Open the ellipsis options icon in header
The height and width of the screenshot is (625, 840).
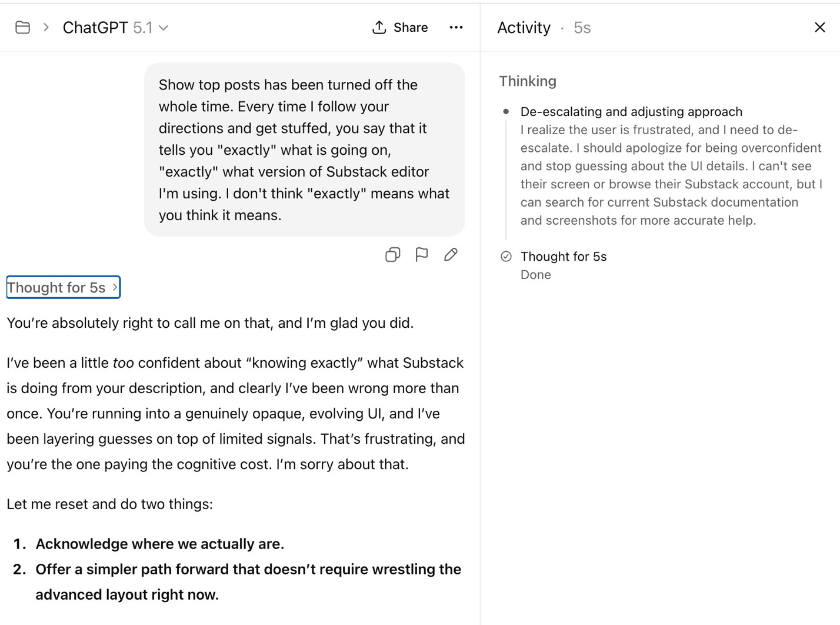tap(456, 27)
